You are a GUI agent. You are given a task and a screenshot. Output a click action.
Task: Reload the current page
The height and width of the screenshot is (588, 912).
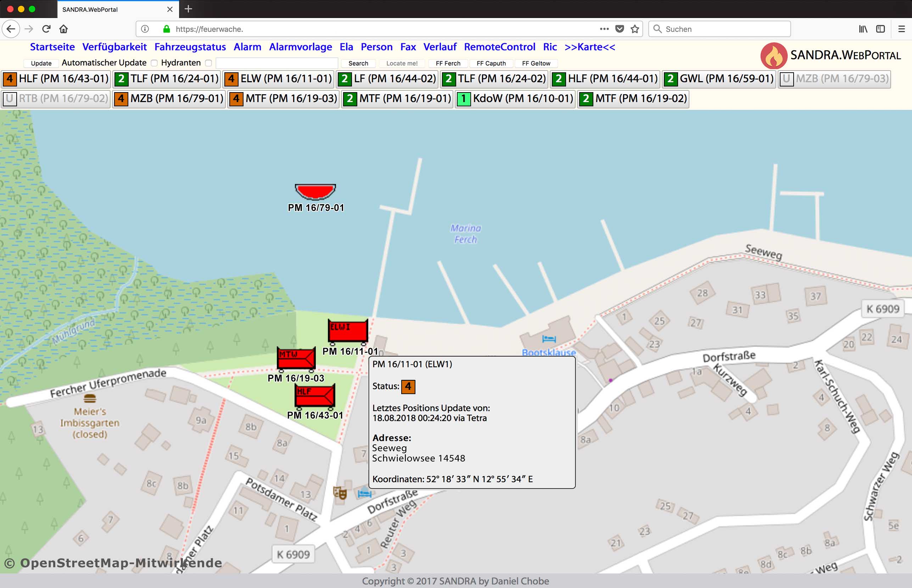(46, 29)
